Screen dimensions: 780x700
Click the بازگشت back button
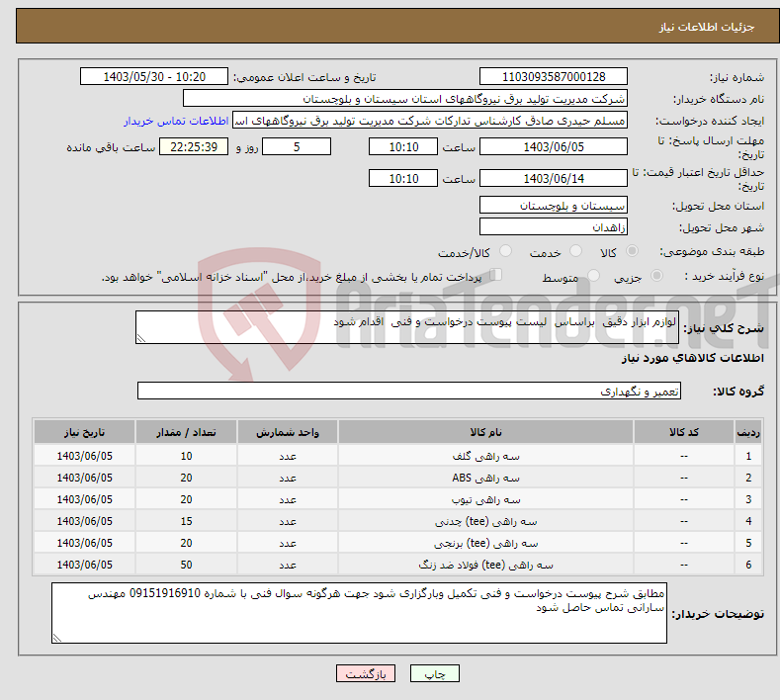(x=366, y=674)
